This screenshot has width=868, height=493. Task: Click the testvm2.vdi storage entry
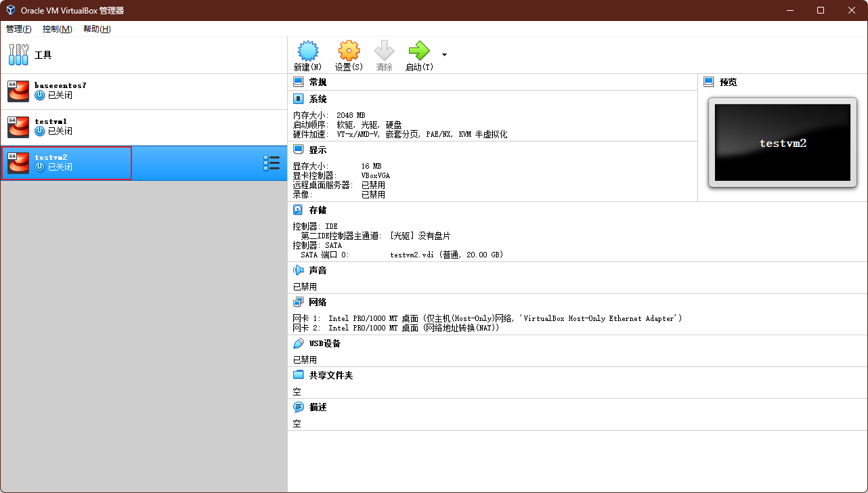pos(447,255)
